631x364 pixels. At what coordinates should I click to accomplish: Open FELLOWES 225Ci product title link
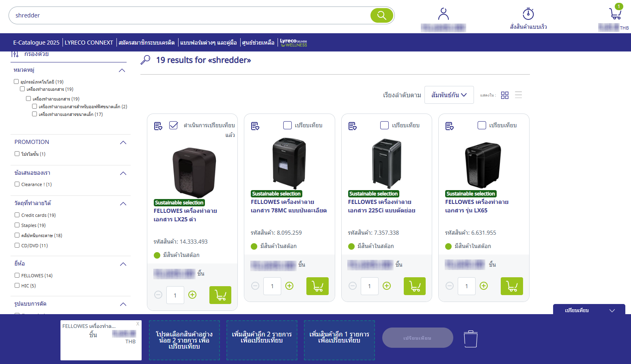pos(381,206)
